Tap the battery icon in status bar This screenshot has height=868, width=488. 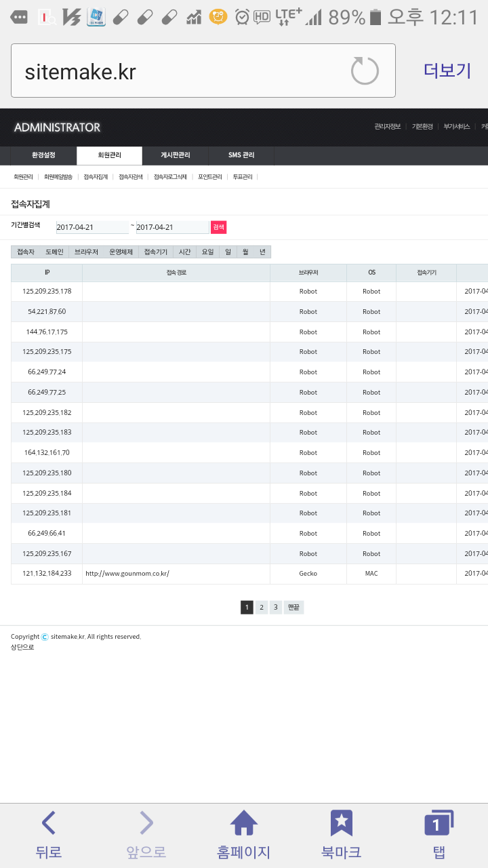376,17
